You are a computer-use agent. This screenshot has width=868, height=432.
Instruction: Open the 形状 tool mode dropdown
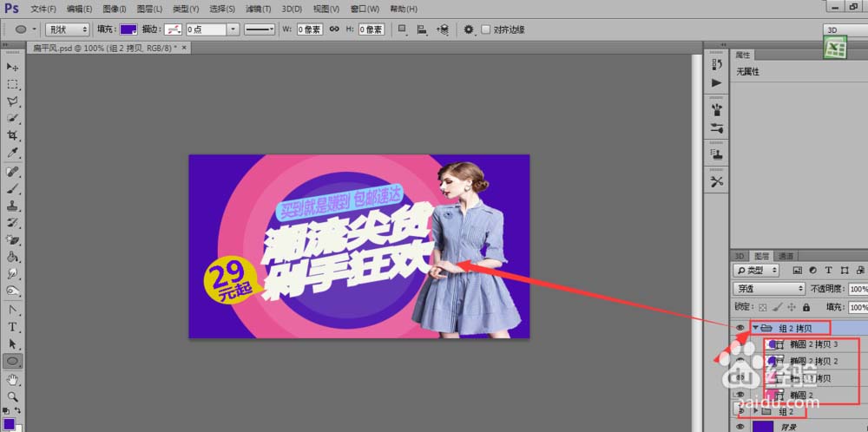tap(67, 29)
